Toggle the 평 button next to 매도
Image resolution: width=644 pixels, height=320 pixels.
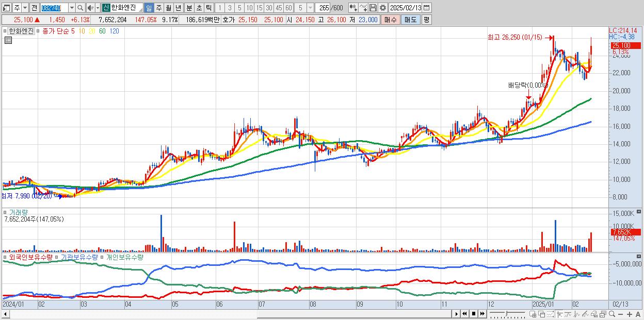(426, 20)
